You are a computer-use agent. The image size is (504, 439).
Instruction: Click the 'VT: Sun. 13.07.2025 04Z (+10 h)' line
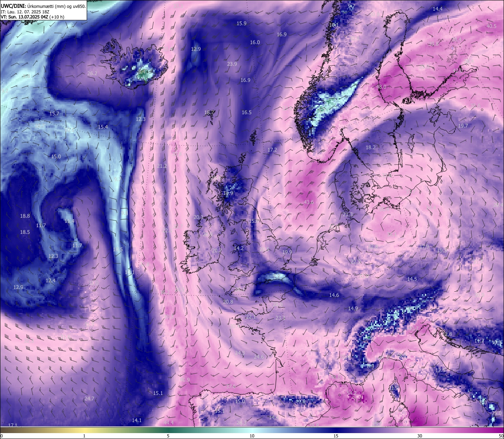[x=32, y=17]
